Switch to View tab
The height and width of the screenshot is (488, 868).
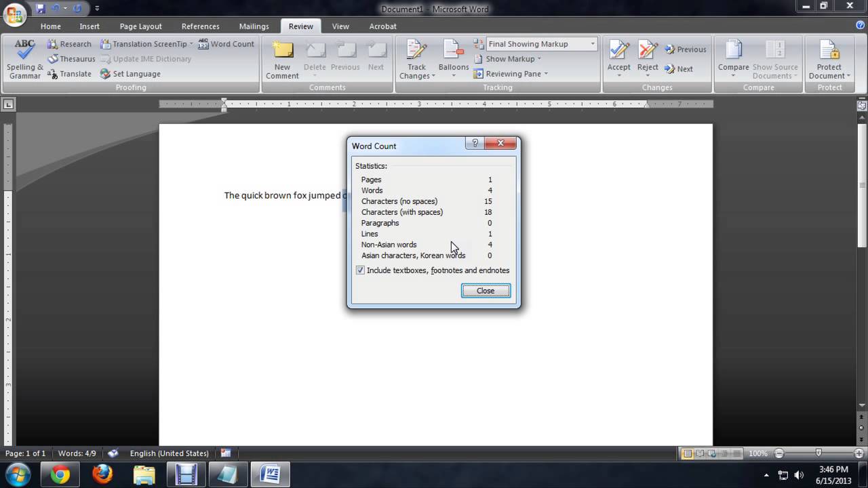click(x=340, y=26)
